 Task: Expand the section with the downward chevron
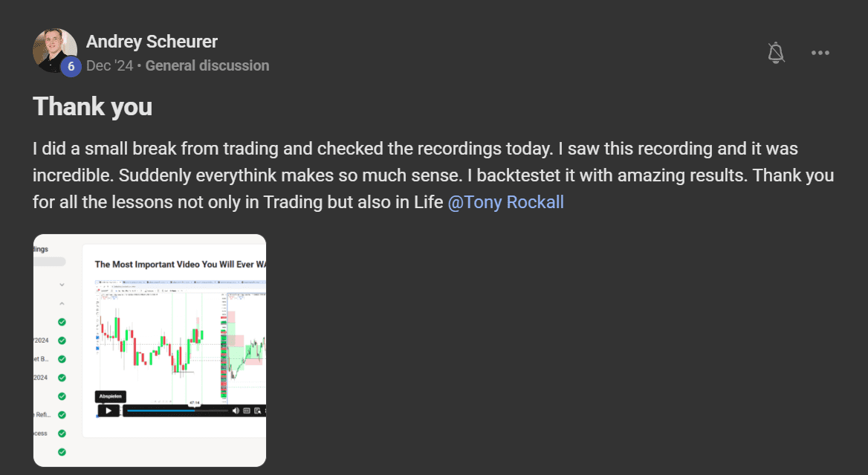(62, 285)
